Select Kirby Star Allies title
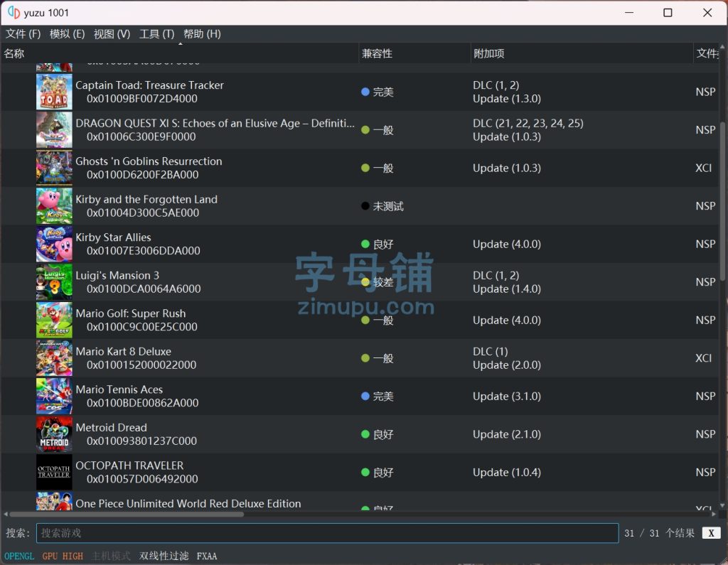Screen dimensions: 728x565 coord(113,237)
